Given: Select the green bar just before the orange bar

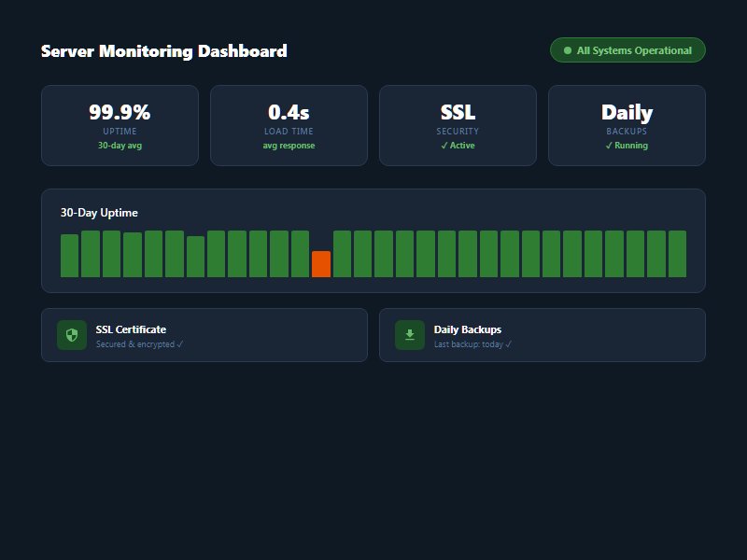Looking at the screenshot, I should click(x=300, y=254).
